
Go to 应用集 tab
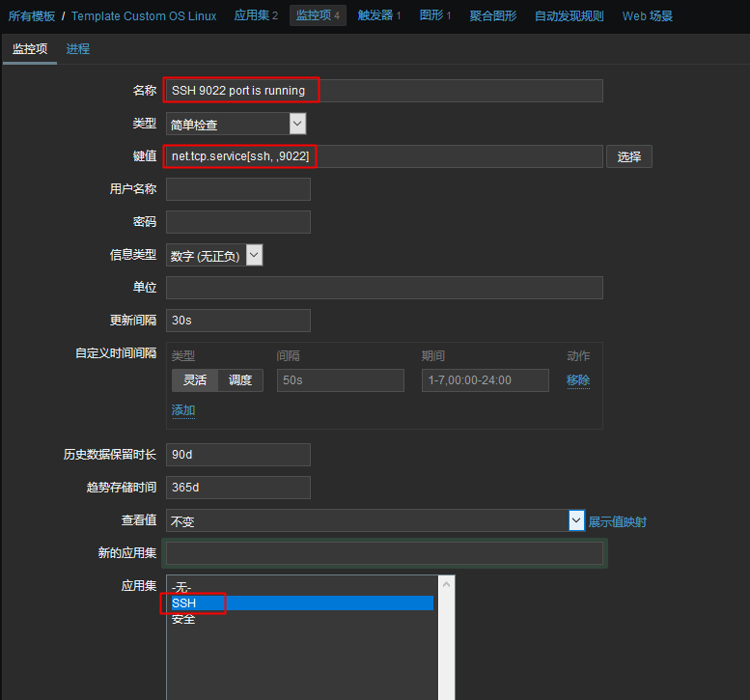coord(256,15)
